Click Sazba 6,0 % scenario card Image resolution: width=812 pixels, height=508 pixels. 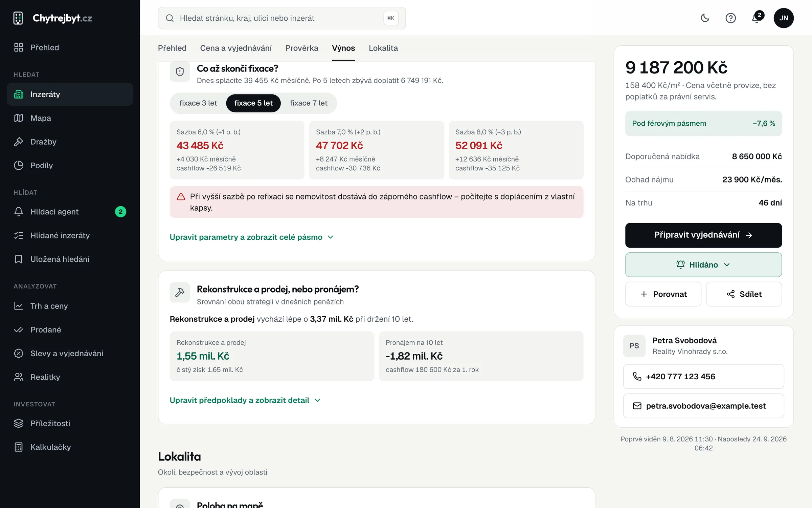237,150
